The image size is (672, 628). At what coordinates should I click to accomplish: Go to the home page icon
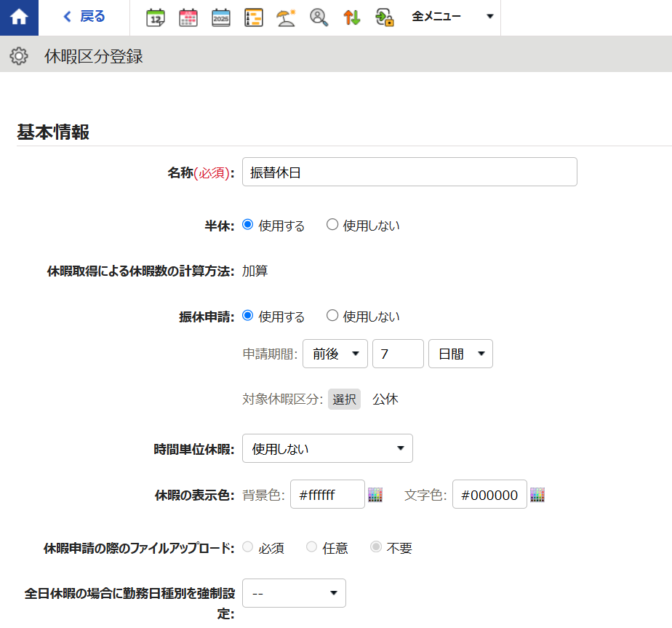(19, 17)
